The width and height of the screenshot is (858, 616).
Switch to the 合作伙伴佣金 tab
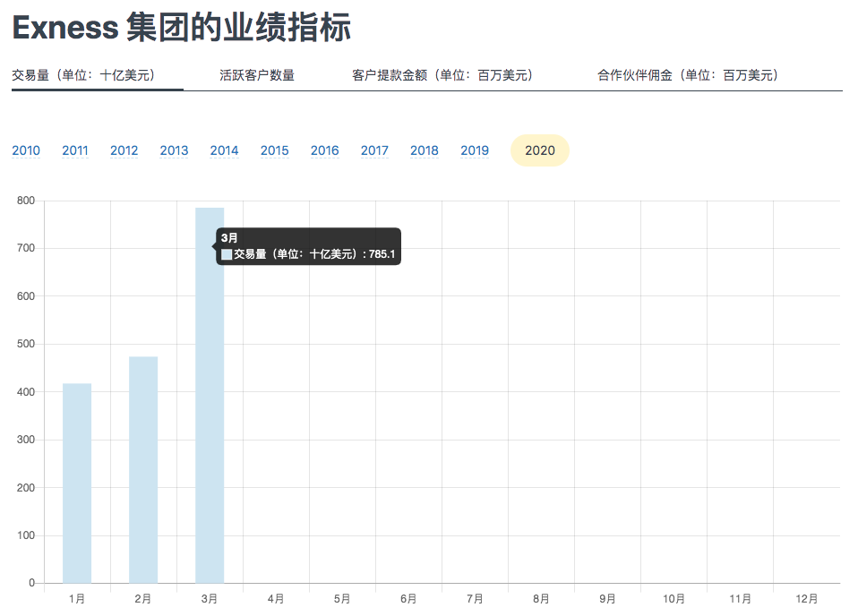point(688,75)
